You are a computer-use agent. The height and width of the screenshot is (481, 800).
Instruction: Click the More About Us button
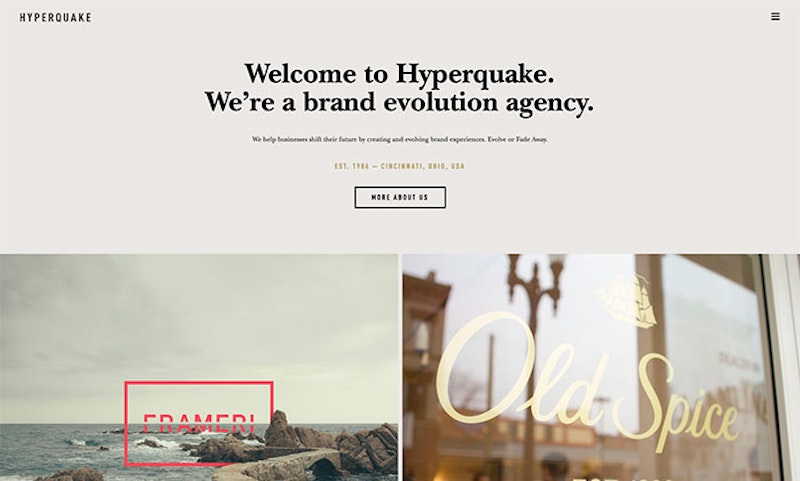point(400,197)
